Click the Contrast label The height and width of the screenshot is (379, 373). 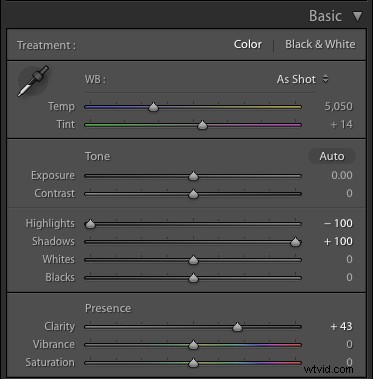pos(55,193)
